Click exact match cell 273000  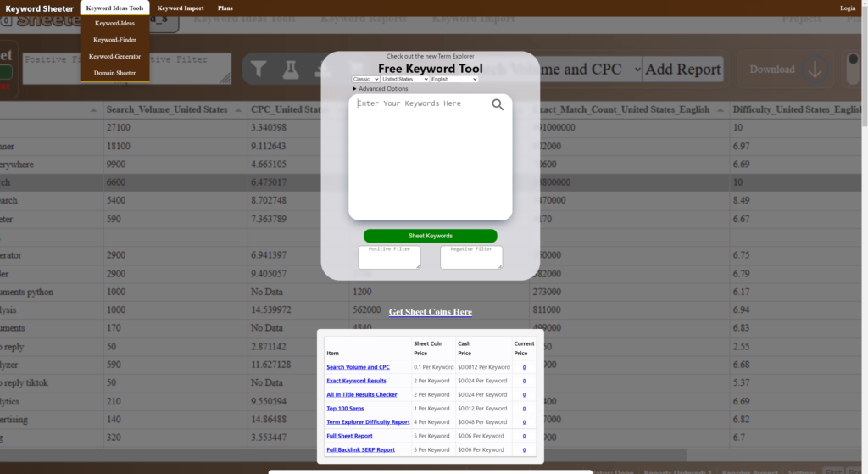(547, 292)
